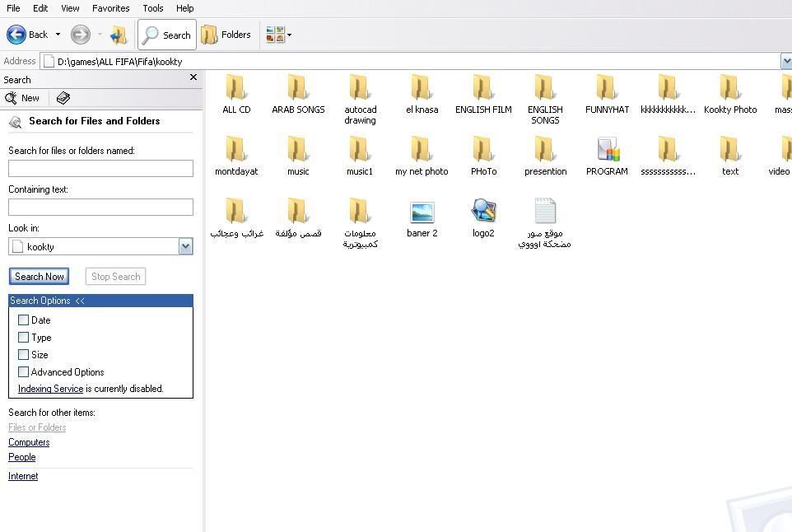Select the ALL CD folder
792x532 pixels.
tap(236, 95)
